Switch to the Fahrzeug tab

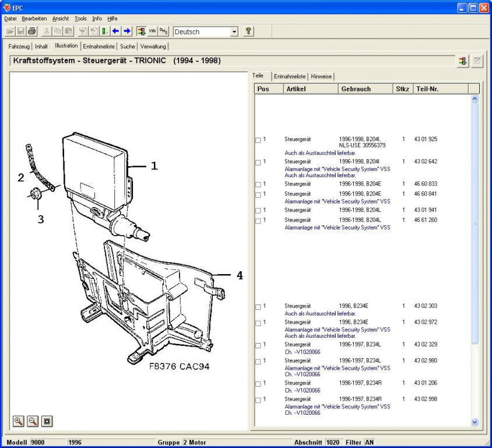[x=19, y=47]
